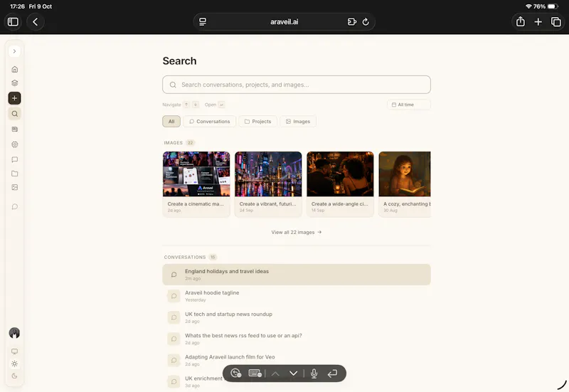Image resolution: width=569 pixels, height=392 pixels.
Task: Open the best news rss feed conversation
Action: click(x=297, y=339)
